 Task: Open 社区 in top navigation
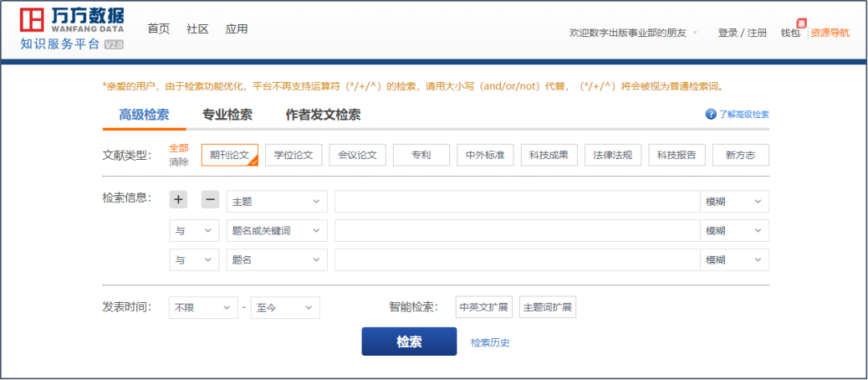198,29
